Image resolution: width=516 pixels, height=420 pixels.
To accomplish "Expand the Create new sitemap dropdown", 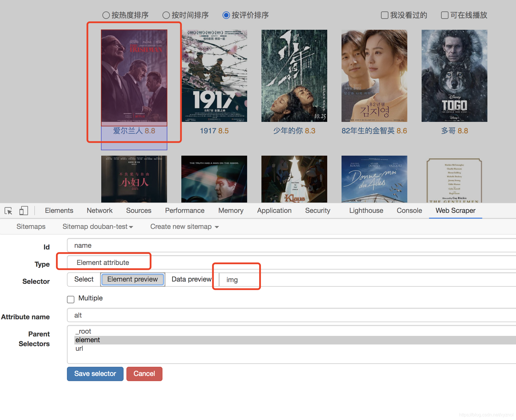I will (184, 227).
